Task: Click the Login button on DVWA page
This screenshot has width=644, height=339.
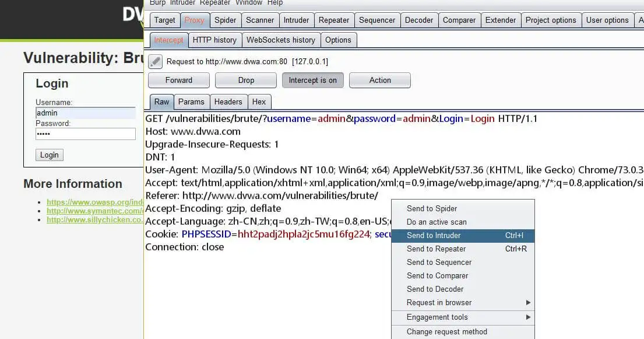Action: tap(50, 155)
